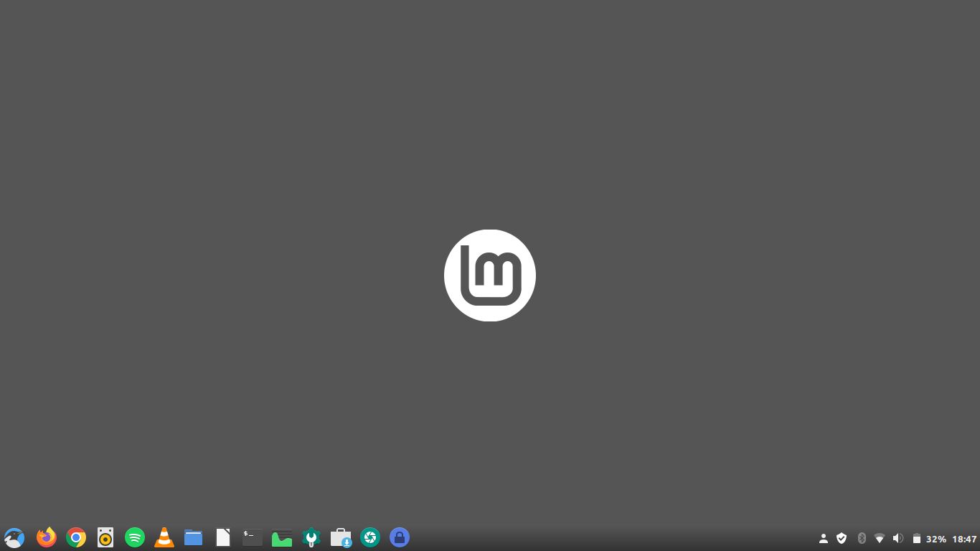
Task: Launch Google Chrome
Action: coord(75,537)
